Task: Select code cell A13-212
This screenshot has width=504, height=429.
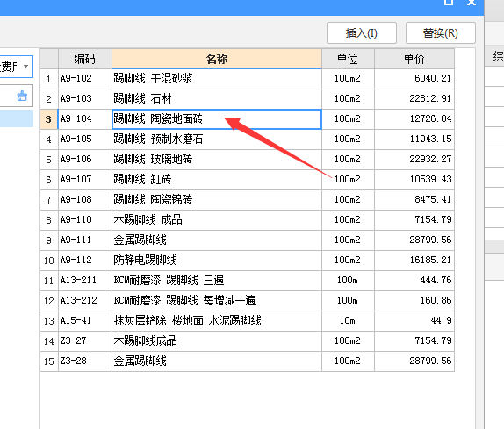Action: pos(85,301)
